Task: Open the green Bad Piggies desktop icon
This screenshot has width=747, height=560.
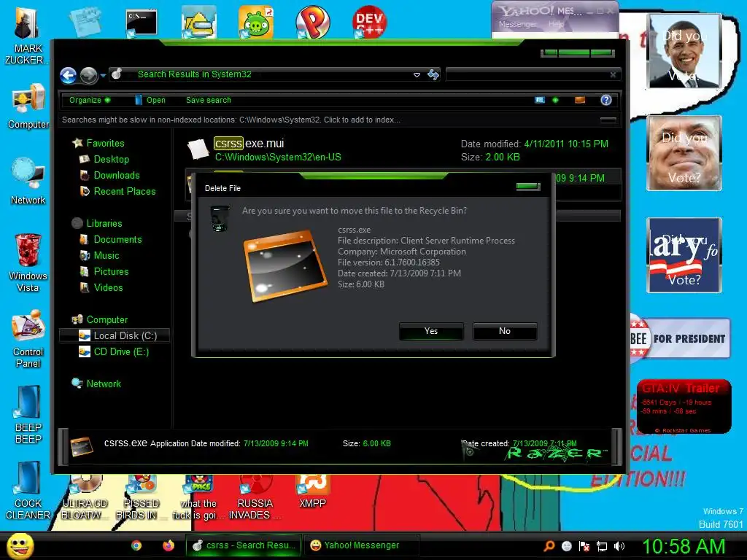Action: (x=256, y=22)
